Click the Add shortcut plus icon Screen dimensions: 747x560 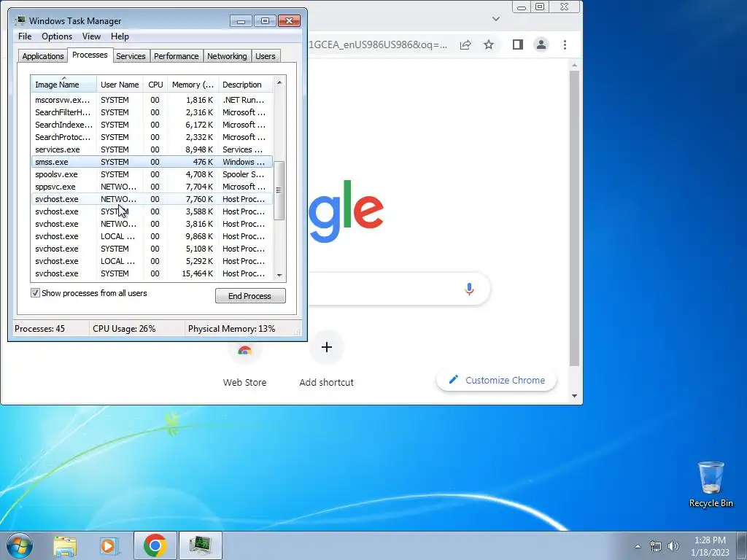(327, 347)
